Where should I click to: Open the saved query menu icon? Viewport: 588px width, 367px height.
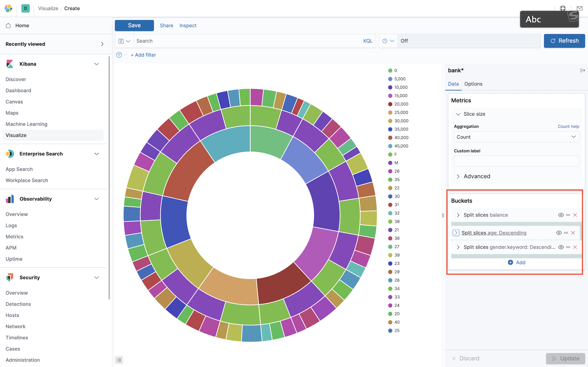[124, 41]
